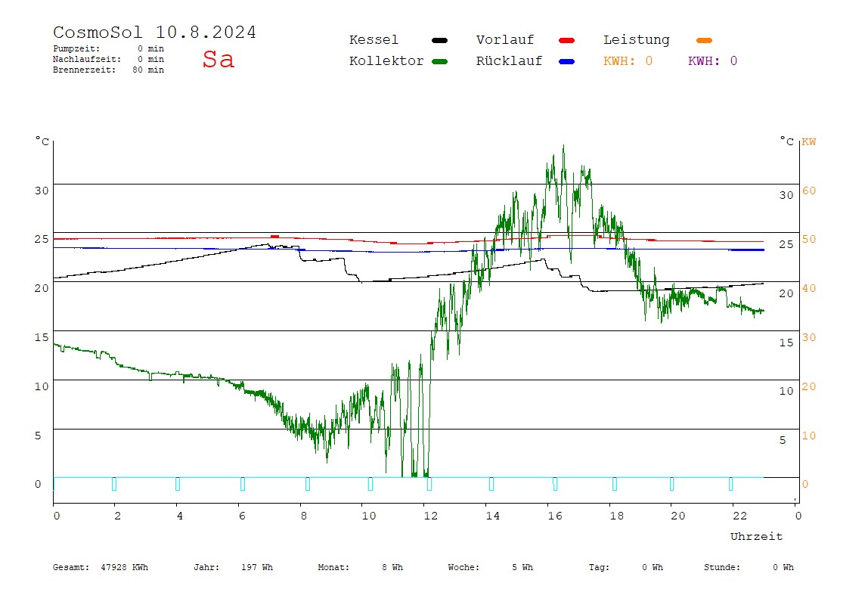Click the cyan pulse marker at hour 20
Viewport: 868px width, 614px height.
tap(671, 484)
